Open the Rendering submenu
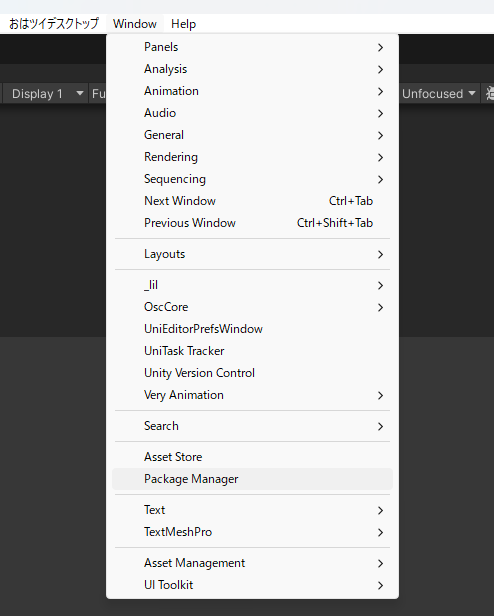This screenshot has height=616, width=494. click(252, 157)
